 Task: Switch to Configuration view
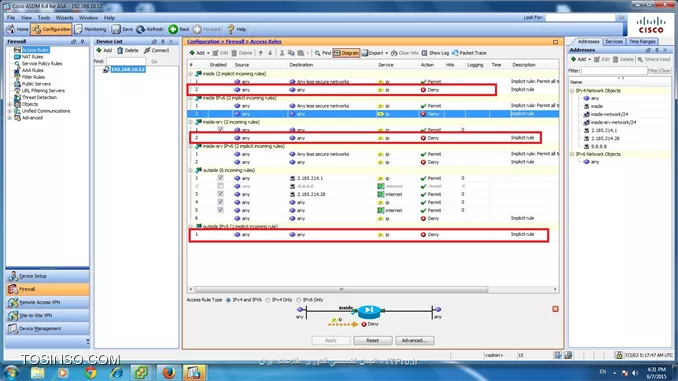point(51,29)
